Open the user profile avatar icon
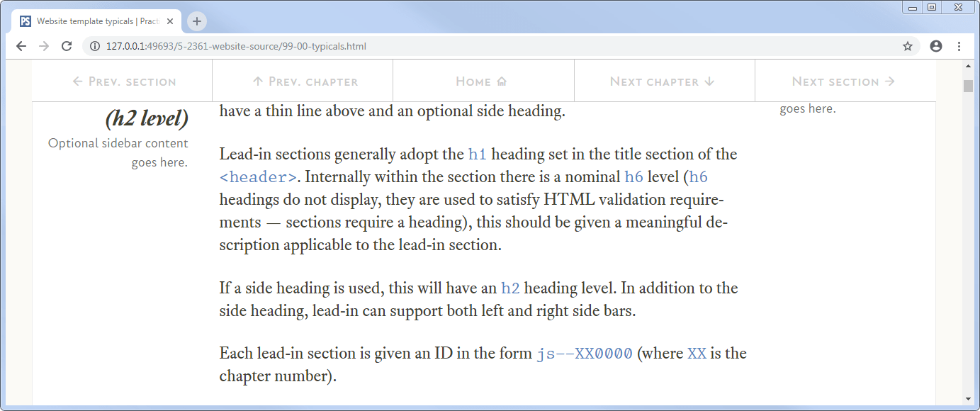980x411 pixels. click(936, 46)
